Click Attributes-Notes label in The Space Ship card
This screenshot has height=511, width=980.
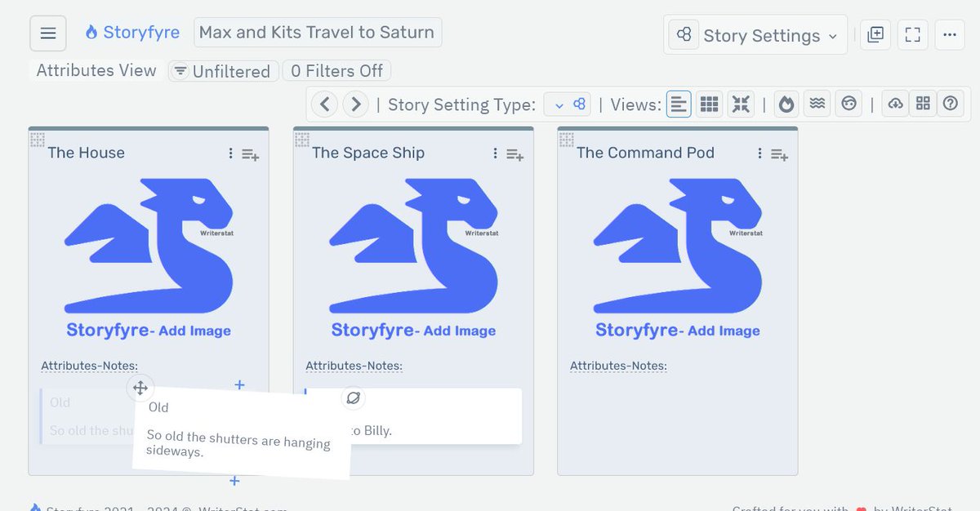354,366
